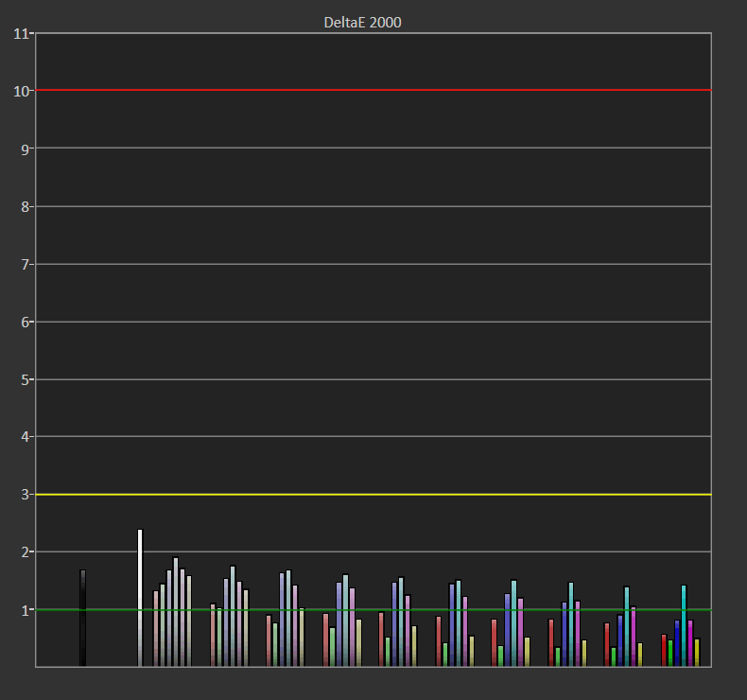Select the y-axis label 3

pos(25,495)
